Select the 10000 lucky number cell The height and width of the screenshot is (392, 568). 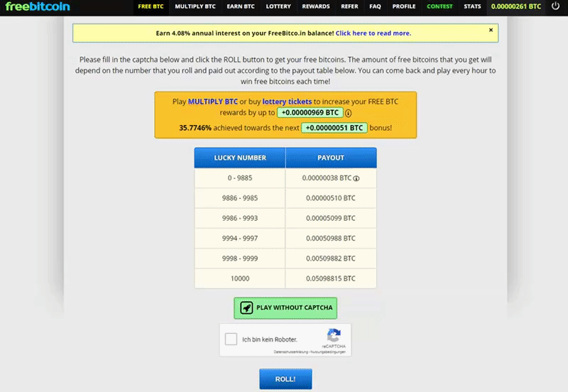(240, 278)
